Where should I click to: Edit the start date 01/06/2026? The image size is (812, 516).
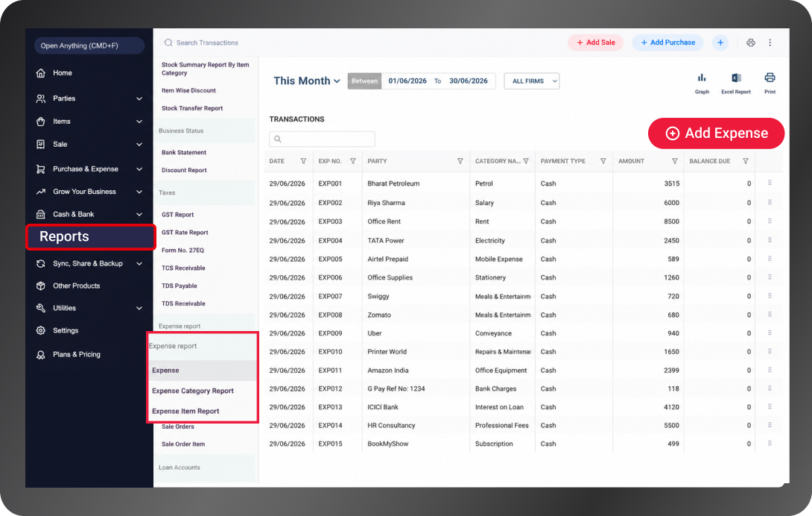407,81
